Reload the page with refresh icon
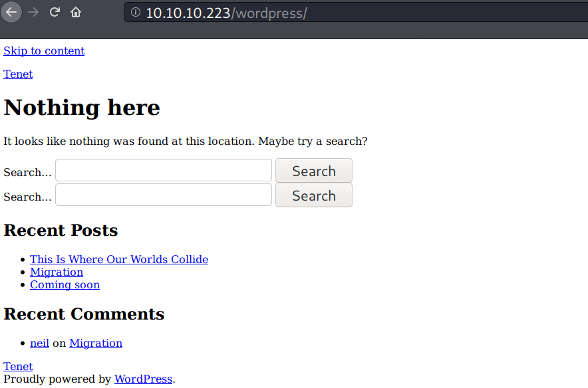This screenshot has height=388, width=588. (55, 12)
